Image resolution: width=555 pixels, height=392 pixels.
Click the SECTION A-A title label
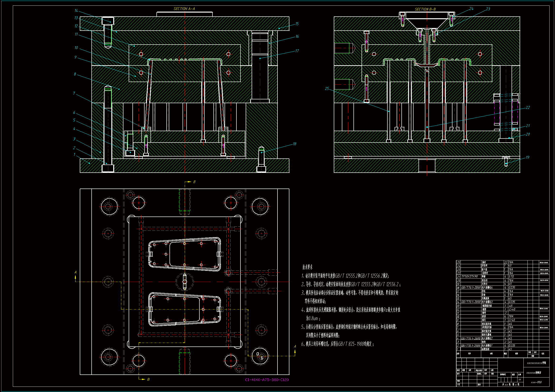click(x=184, y=9)
